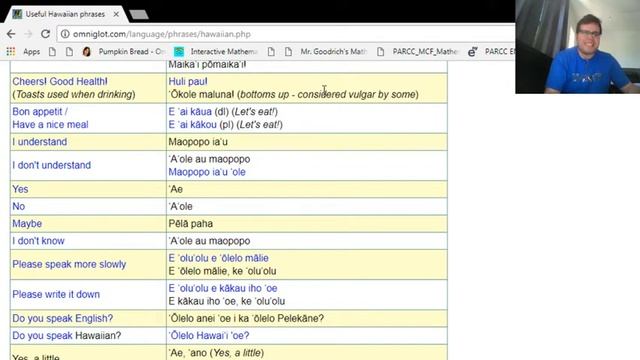This screenshot has width=640, height=360.
Task: Click the Huli pau! audio link
Action: point(188,81)
